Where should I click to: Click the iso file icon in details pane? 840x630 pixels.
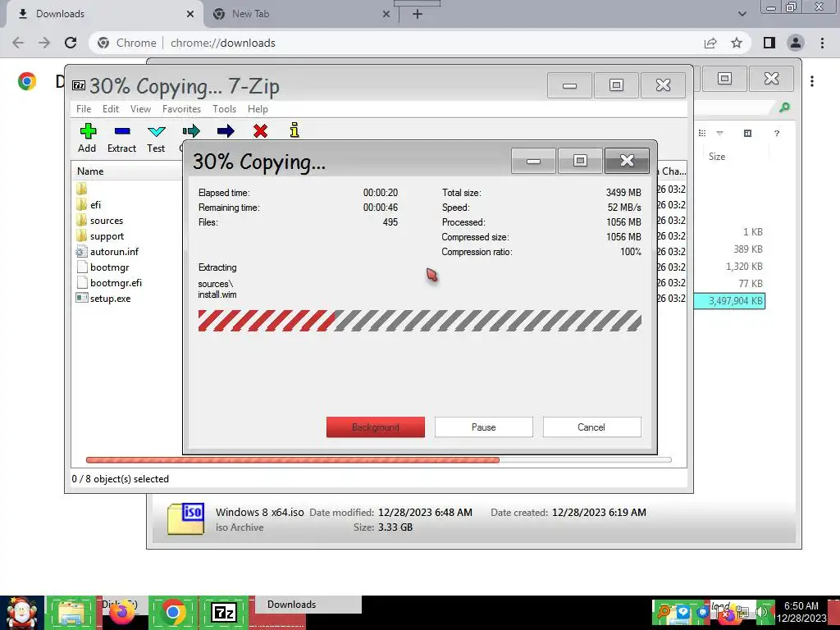click(x=185, y=518)
